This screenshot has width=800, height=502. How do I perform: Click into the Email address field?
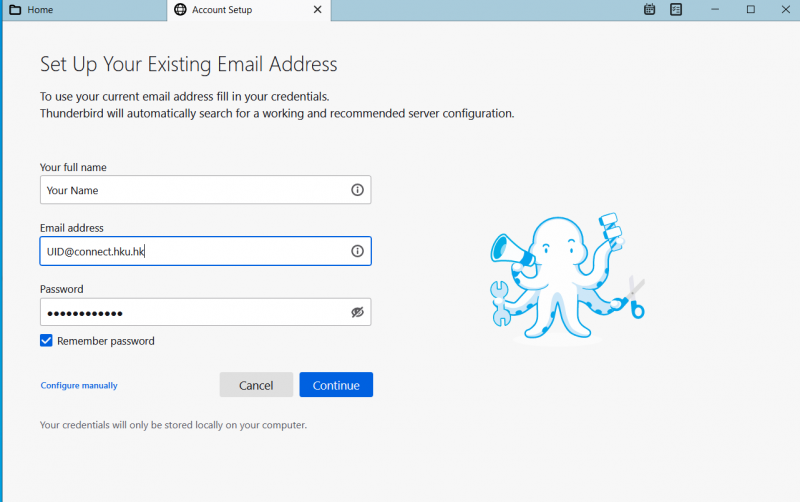(x=205, y=251)
